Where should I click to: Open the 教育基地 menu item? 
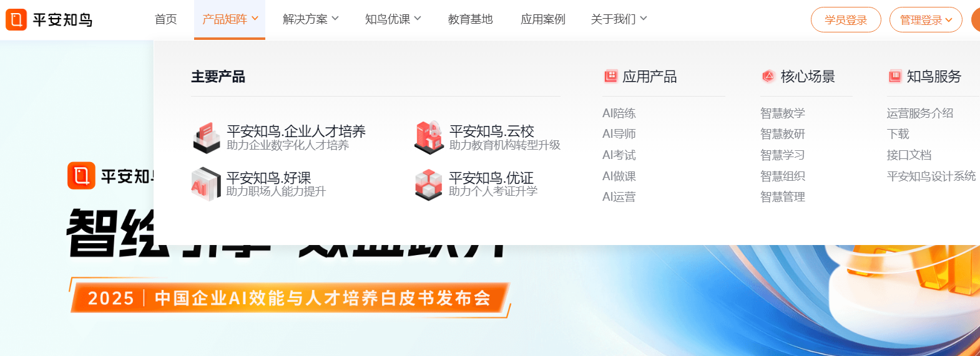471,19
